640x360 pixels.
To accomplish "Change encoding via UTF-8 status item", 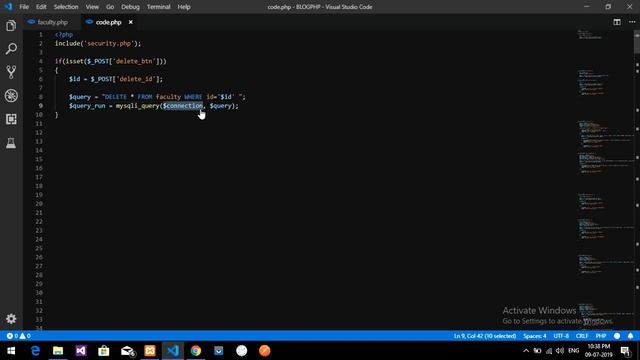I will 561,336.
